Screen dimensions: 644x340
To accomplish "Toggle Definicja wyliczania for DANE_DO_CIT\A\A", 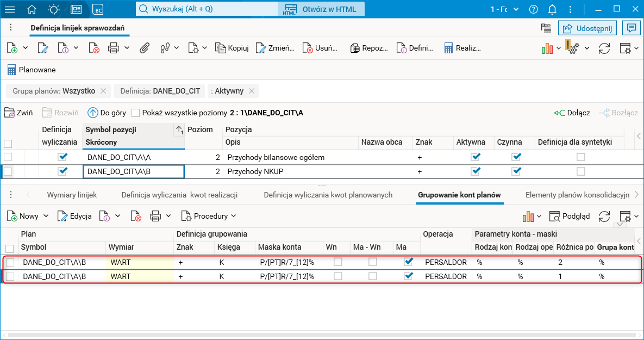I will [62, 157].
